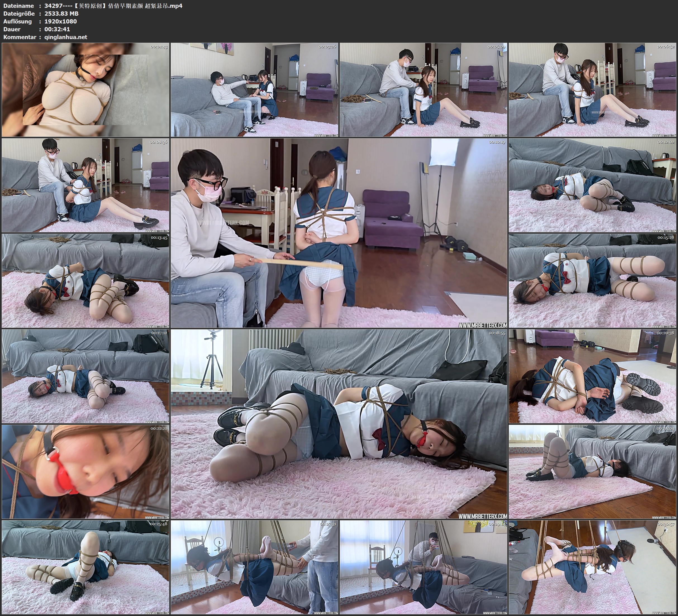The width and height of the screenshot is (678, 616).
Task: Select the thumbnail at 00:24:04
Action: [x=593, y=472]
